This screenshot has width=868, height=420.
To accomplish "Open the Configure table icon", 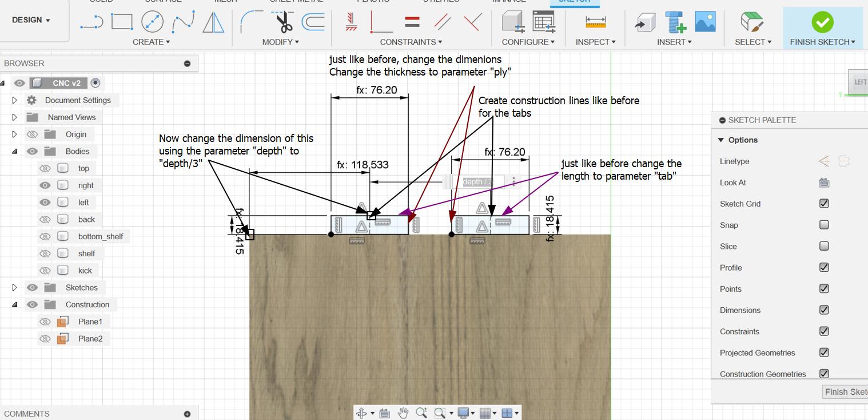I will (x=544, y=22).
